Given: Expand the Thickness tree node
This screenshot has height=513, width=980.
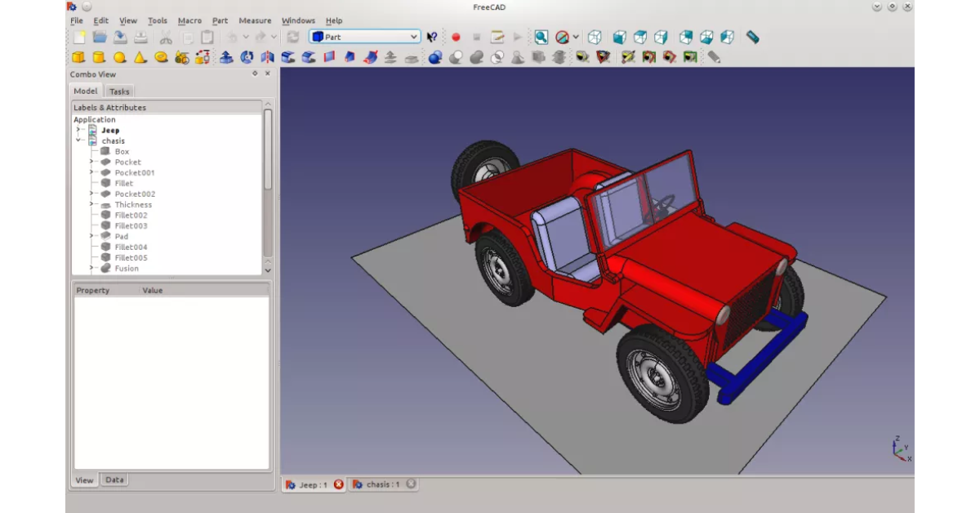Looking at the screenshot, I should (92, 204).
